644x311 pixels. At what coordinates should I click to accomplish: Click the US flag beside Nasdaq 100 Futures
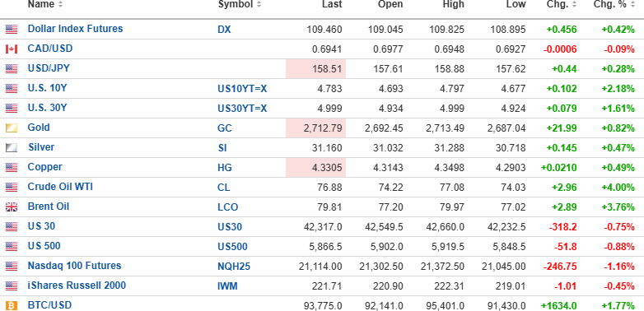[x=12, y=267]
